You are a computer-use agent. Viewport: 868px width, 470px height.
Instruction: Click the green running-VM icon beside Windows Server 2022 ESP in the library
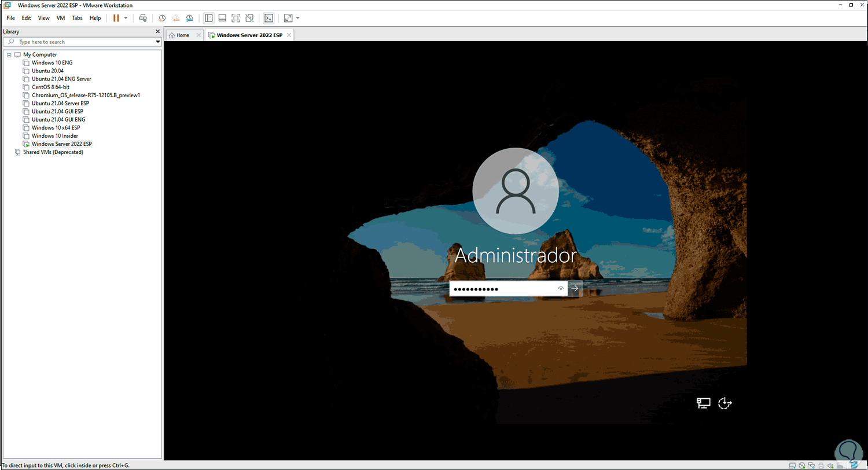coord(26,144)
